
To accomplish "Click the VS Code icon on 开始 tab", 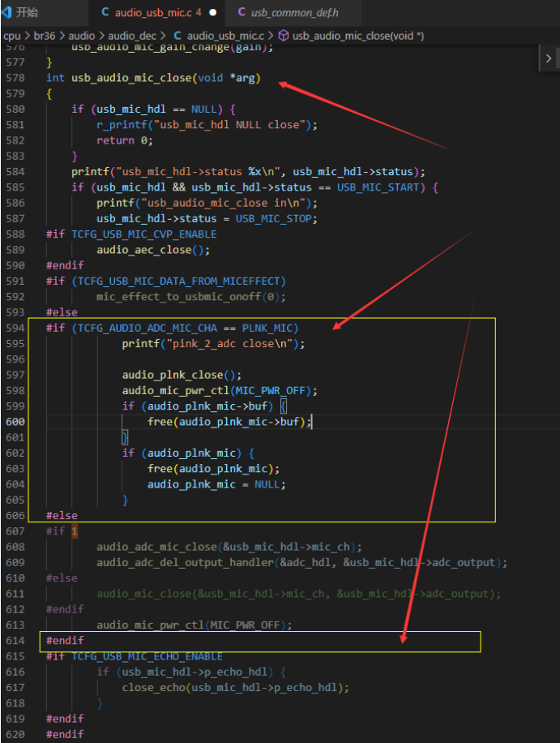I will click(x=6, y=12).
